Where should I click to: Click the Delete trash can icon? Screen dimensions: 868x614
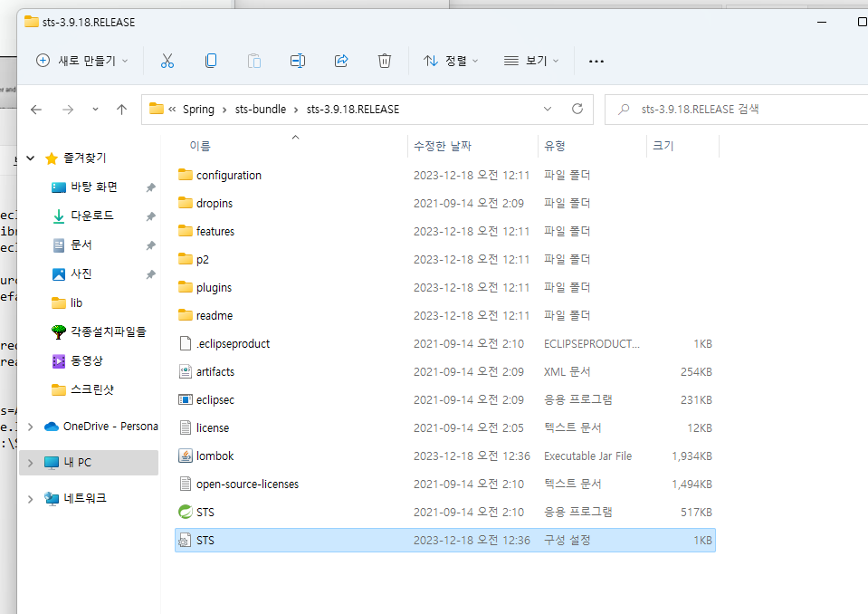tap(384, 61)
